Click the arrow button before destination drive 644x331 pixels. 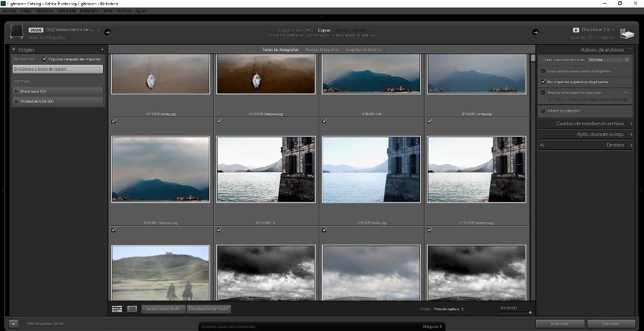tap(536, 32)
